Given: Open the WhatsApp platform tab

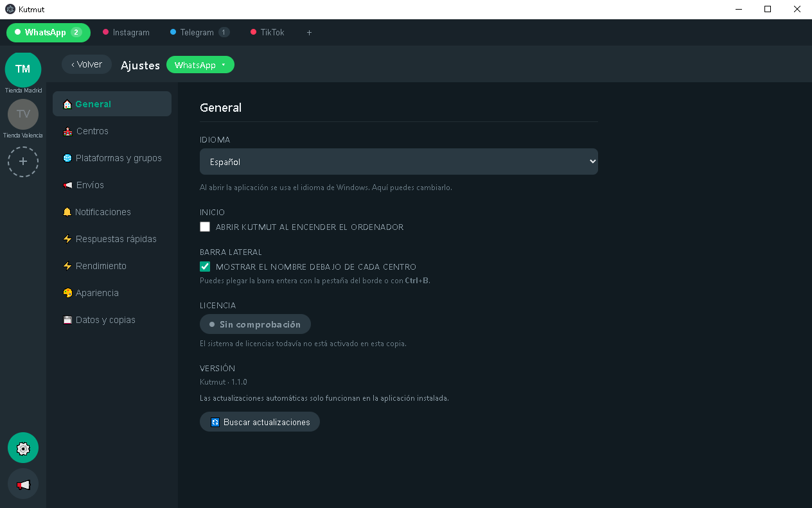Looking at the screenshot, I should (x=48, y=32).
